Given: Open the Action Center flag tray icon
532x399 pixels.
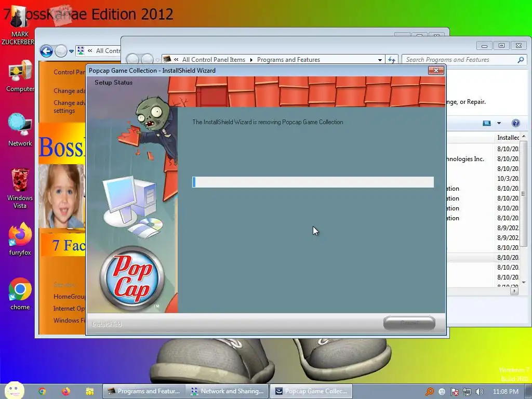Looking at the screenshot, I should pyautogui.click(x=454, y=392).
